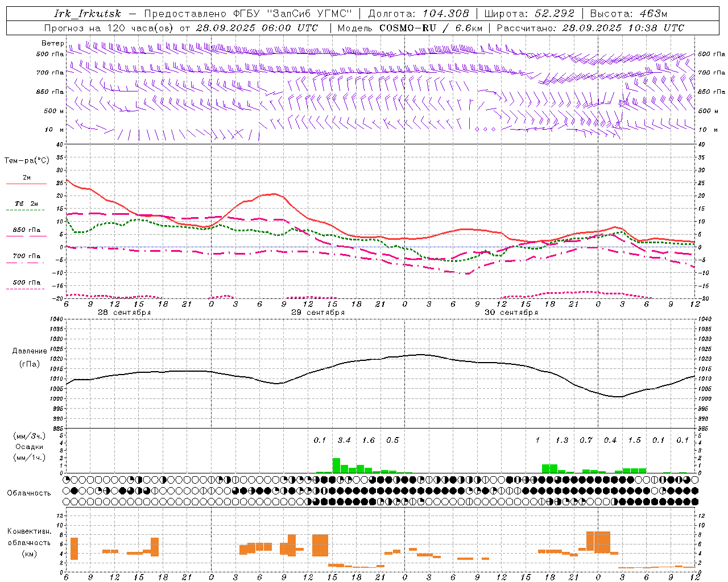Click the dashed line swatch under 'Td 2м'
This screenshot has width=728, height=582.
(26, 210)
